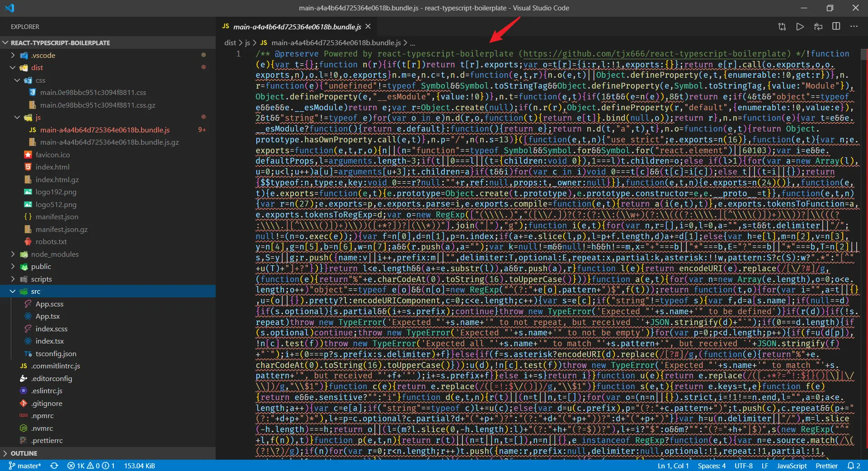This screenshot has width=868, height=471.
Task: Click the errors and warnings status indicator
Action: [91, 466]
